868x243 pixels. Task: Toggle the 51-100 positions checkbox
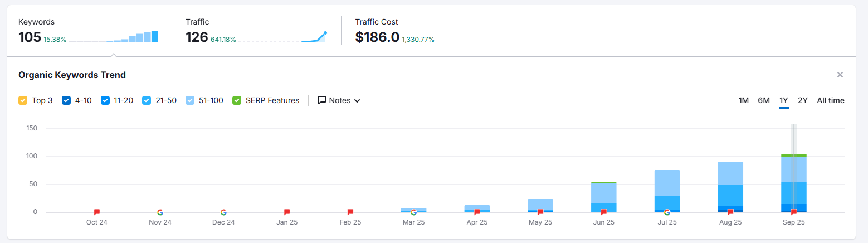tap(190, 100)
